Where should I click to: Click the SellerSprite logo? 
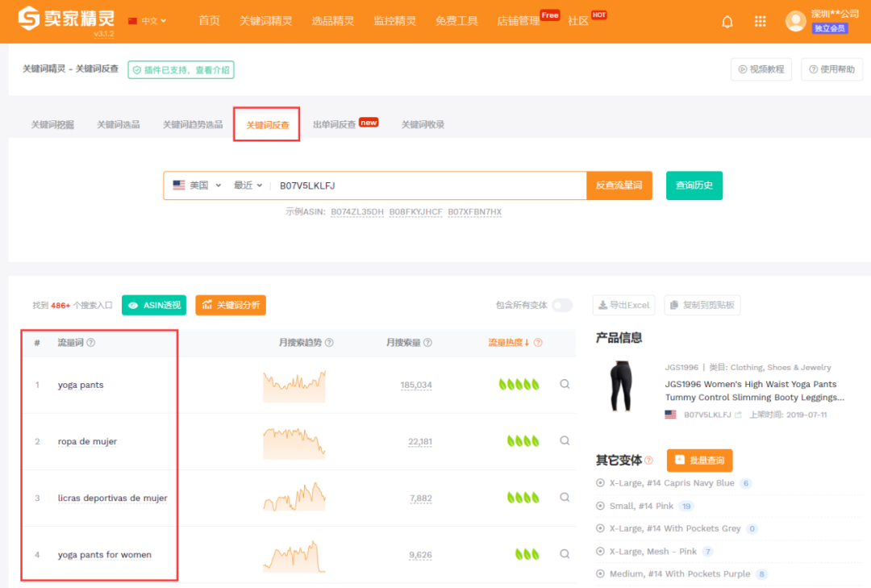point(66,19)
